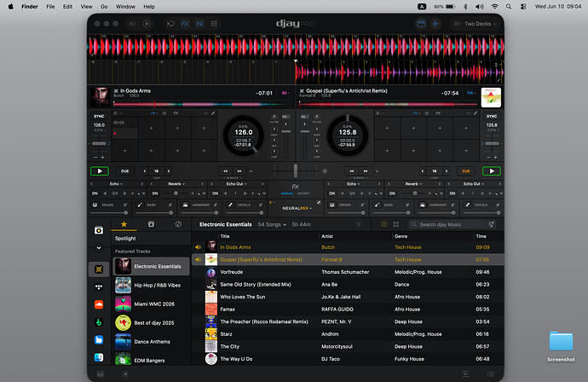Select the SoundCloud source in library sidebar
The width and height of the screenshot is (588, 382).
tap(99, 304)
